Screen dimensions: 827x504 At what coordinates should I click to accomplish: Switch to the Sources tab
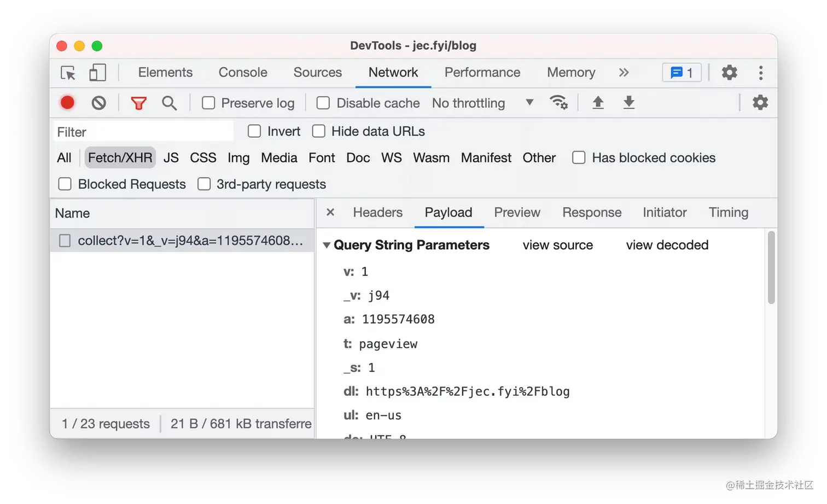[x=317, y=72]
